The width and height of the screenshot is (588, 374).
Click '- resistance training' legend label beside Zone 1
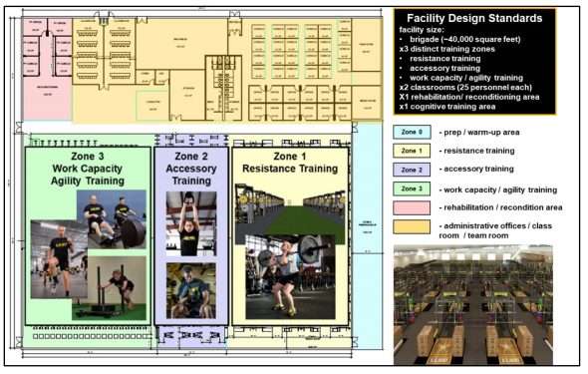click(476, 151)
